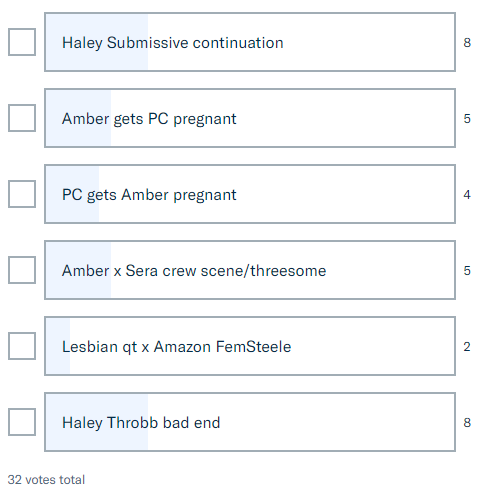The height and width of the screenshot is (491, 487).
Task: Click the 32 votes total text
Action: tap(46, 480)
